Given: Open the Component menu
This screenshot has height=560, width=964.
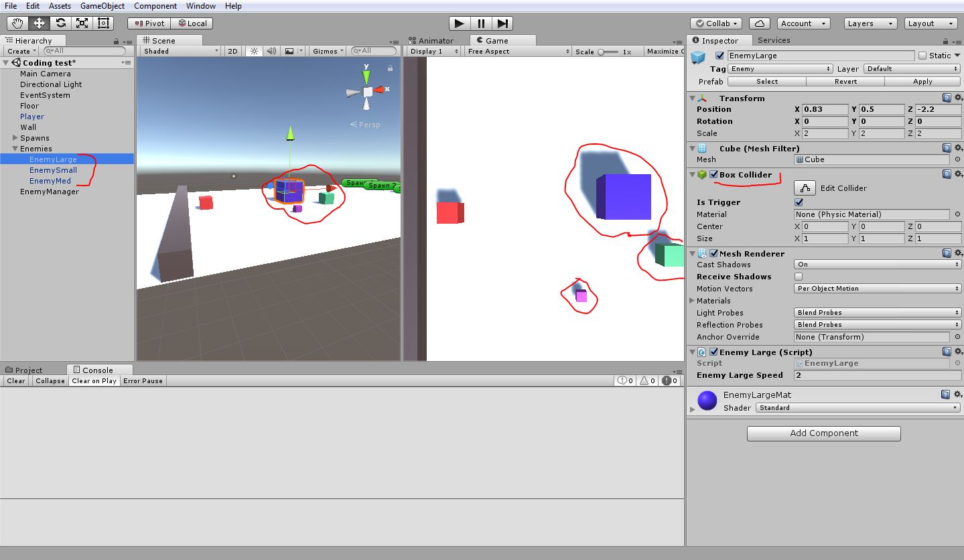Looking at the screenshot, I should (x=155, y=6).
